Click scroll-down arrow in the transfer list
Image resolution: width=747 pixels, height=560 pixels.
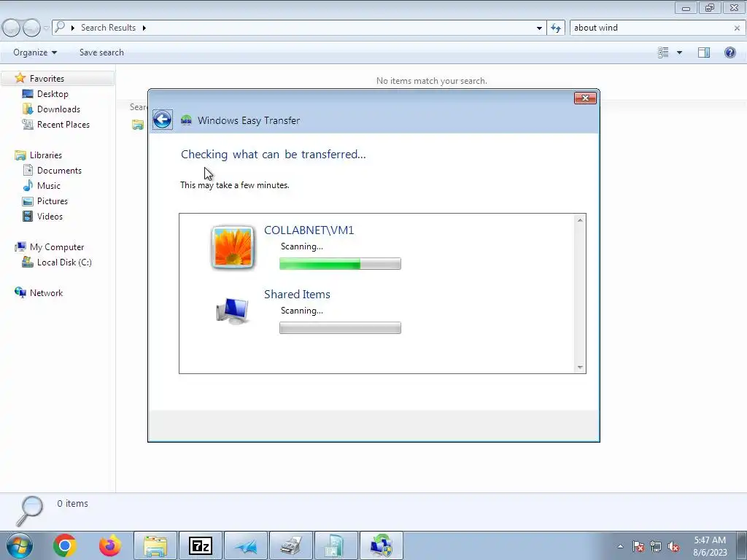tap(580, 367)
